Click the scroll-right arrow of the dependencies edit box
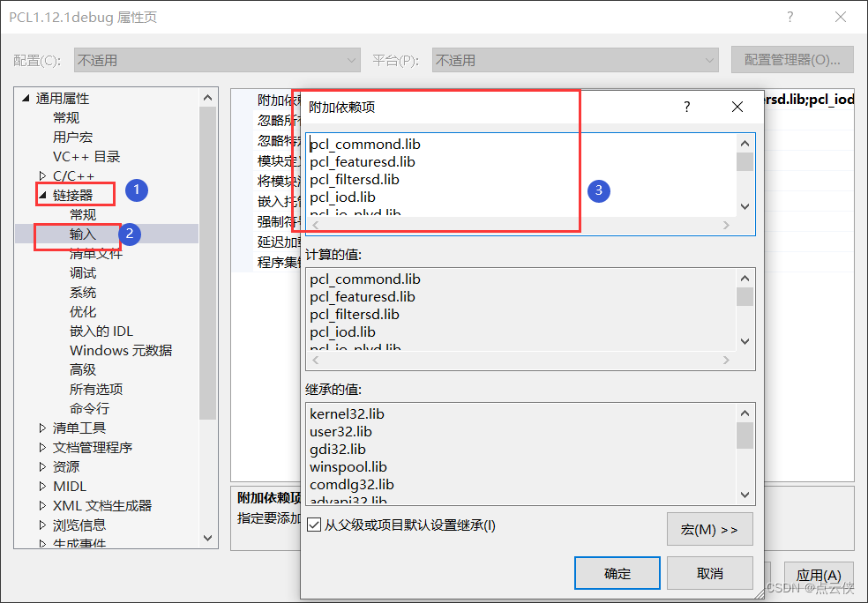Image resolution: width=868 pixels, height=603 pixels. pyautogui.click(x=726, y=225)
